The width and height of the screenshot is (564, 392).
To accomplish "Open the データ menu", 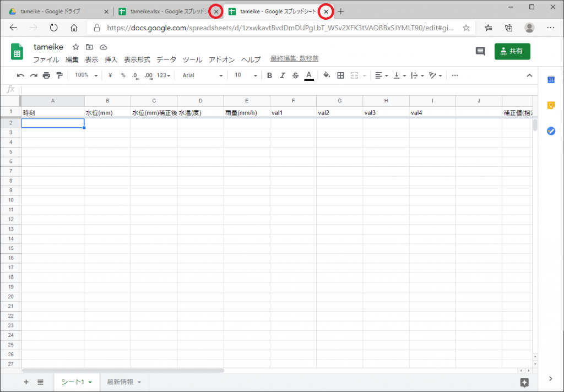I will point(166,59).
